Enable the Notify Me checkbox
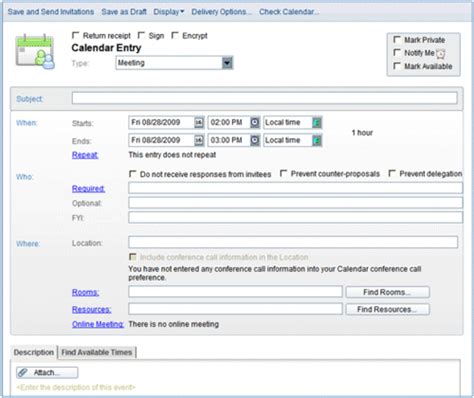 pyautogui.click(x=397, y=52)
